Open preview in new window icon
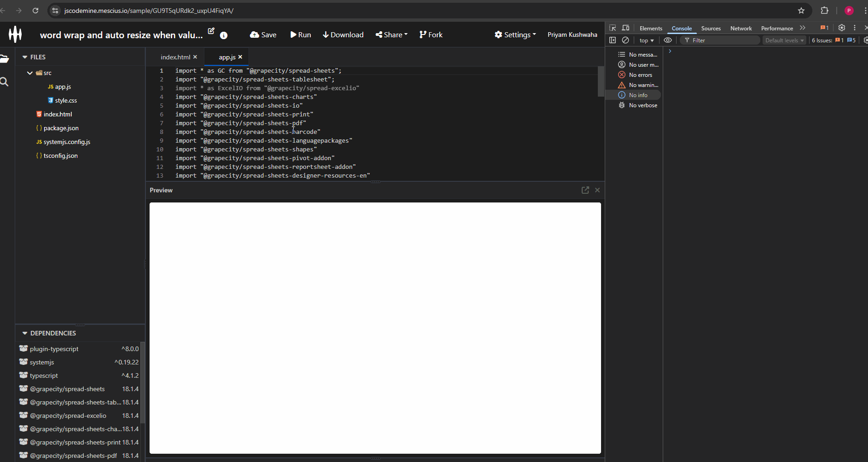Image resolution: width=868 pixels, height=462 pixels. pos(585,190)
